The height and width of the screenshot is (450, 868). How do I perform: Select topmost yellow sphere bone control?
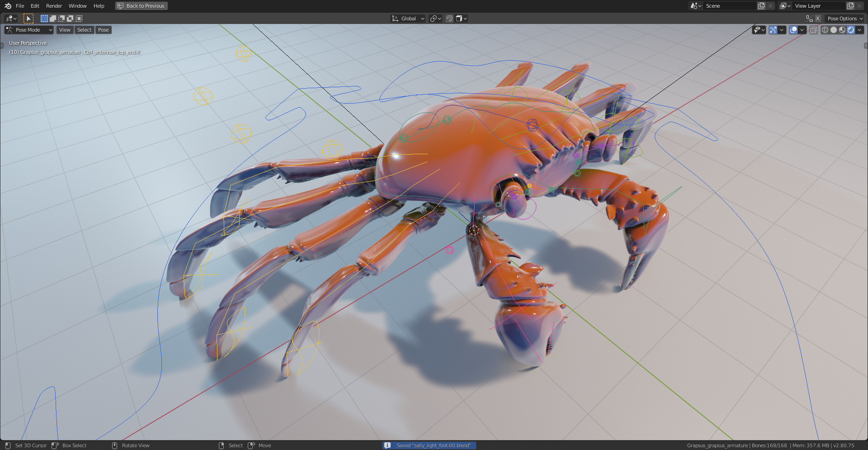coord(244,53)
